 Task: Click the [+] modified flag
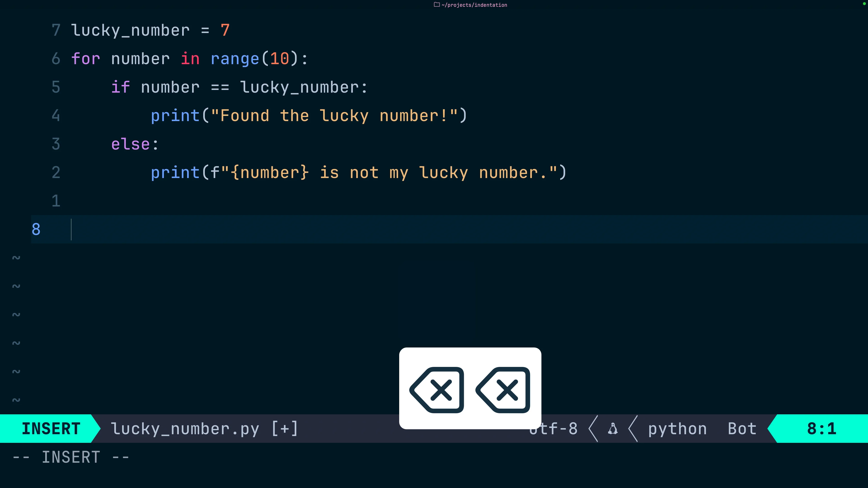[x=285, y=429]
